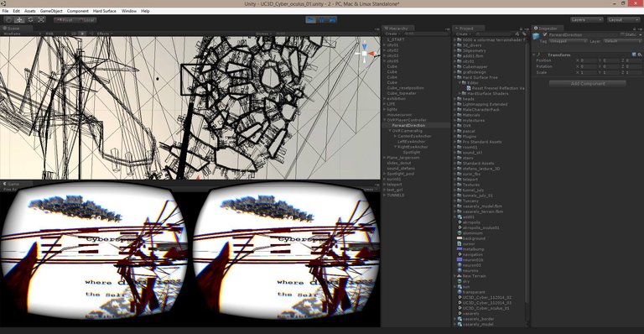Click the Step frame button
This screenshot has height=334, width=644.
pos(332,19)
